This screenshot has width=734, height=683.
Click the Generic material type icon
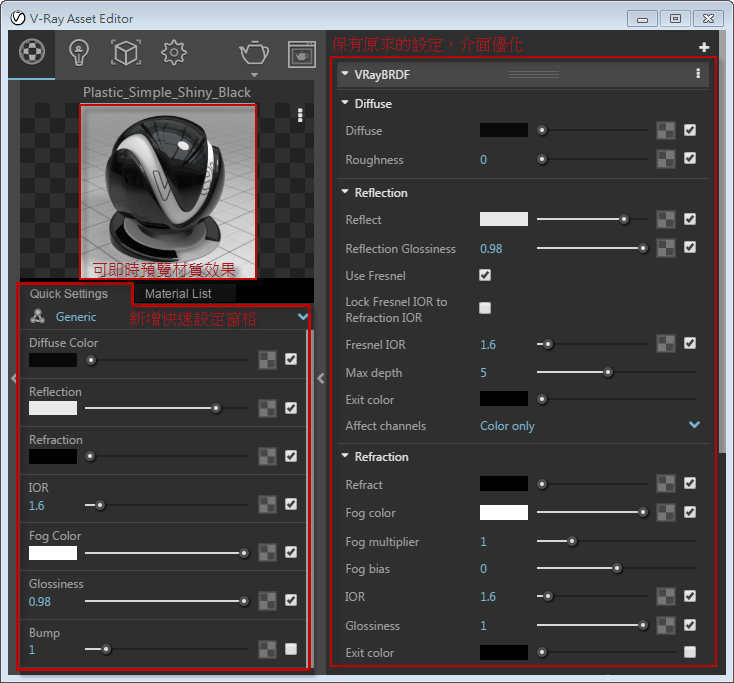click(37, 316)
